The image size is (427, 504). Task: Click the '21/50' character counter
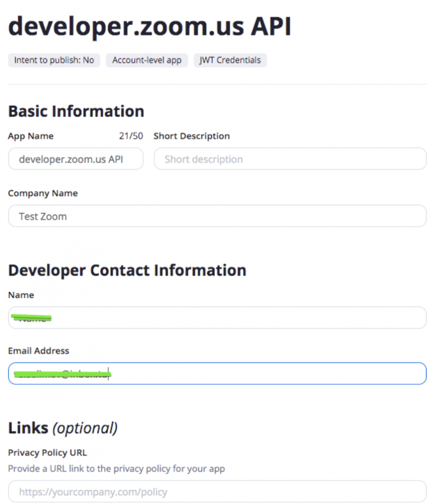pyautogui.click(x=131, y=136)
